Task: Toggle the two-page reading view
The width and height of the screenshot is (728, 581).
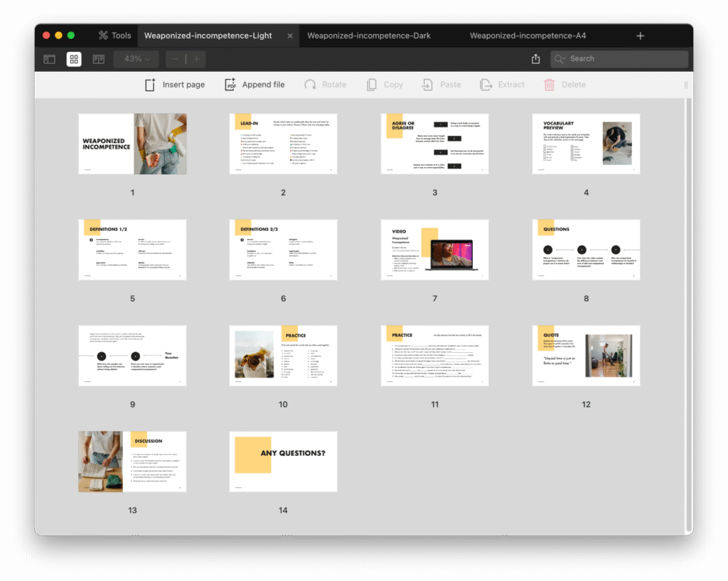Action: [x=98, y=59]
